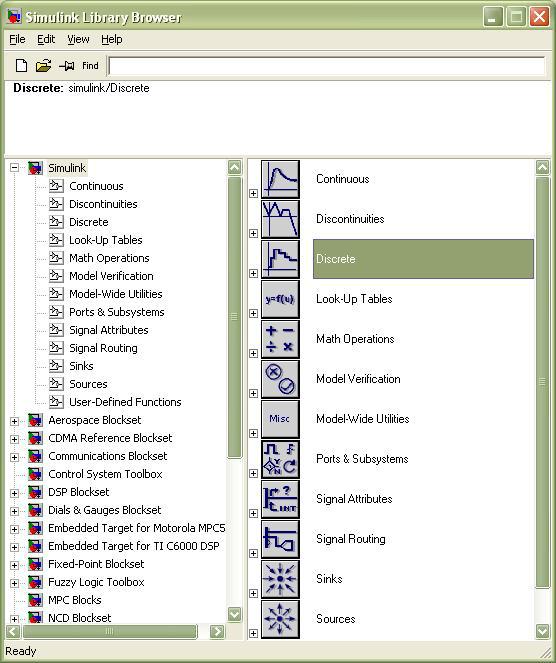Expand the Aerospace Blockset tree node
556x663 pixels.
click(14, 421)
